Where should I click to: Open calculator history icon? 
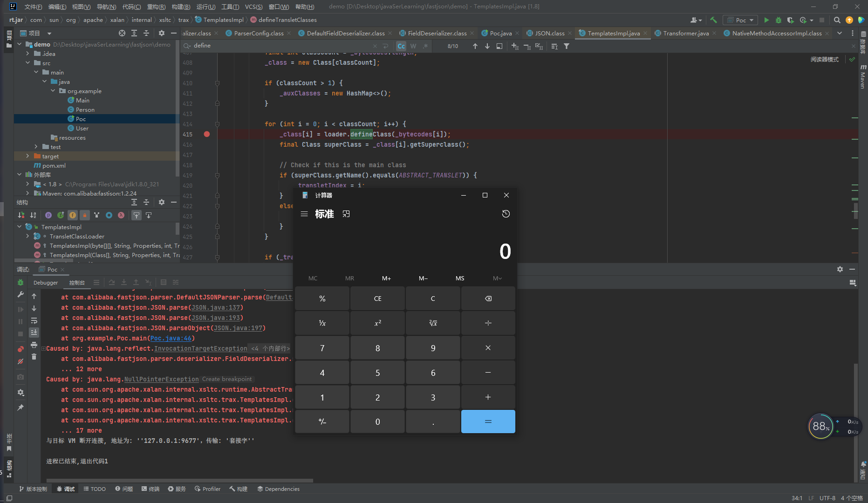[x=506, y=214]
